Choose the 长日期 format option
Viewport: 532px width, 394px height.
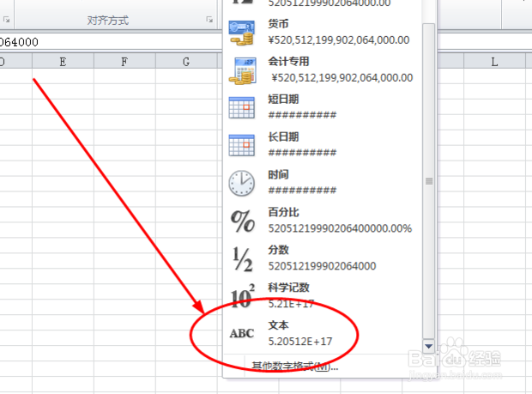coord(323,146)
